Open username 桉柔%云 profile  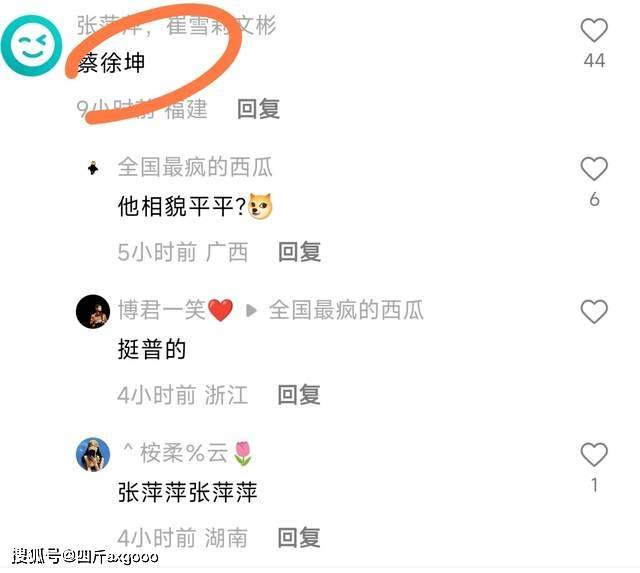coord(187,453)
